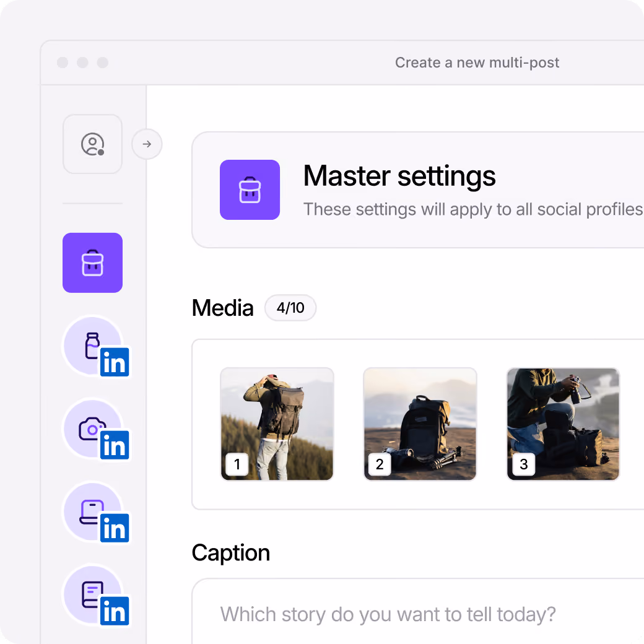Screen dimensions: 644x644
Task: Select media thumbnail number 1, hiker with backpack
Action: click(x=277, y=424)
